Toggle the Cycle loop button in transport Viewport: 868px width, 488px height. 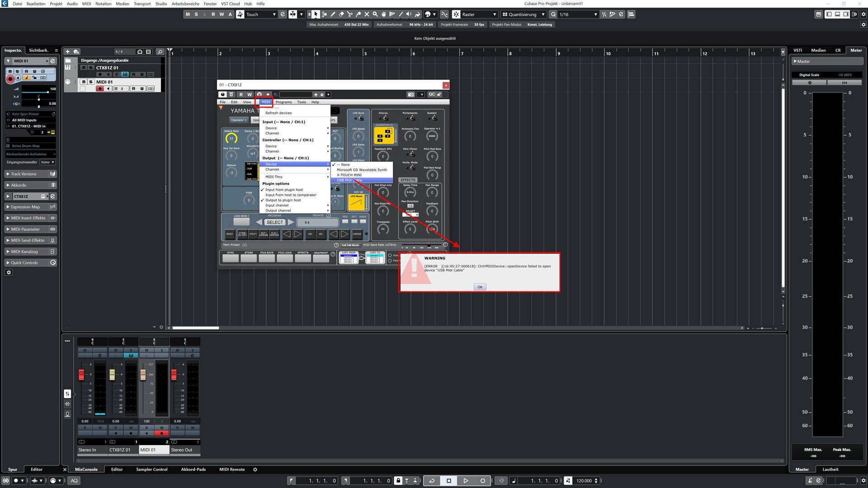point(432,481)
